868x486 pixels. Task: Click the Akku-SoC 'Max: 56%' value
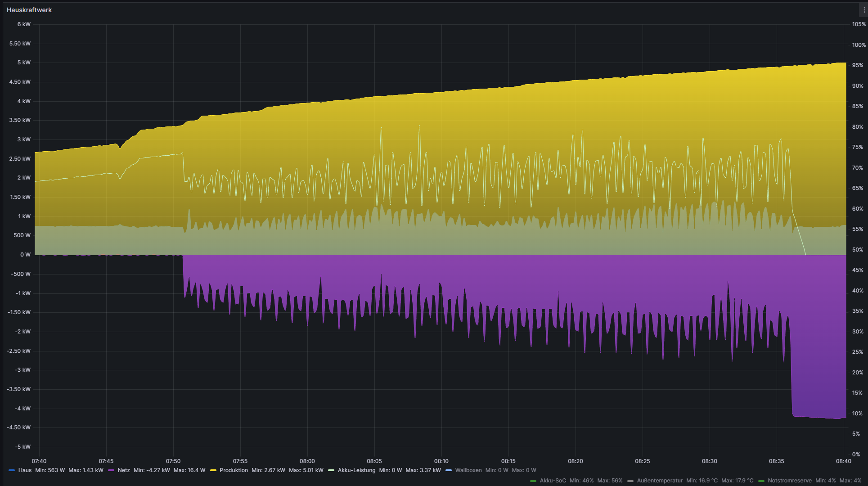pyautogui.click(x=610, y=481)
